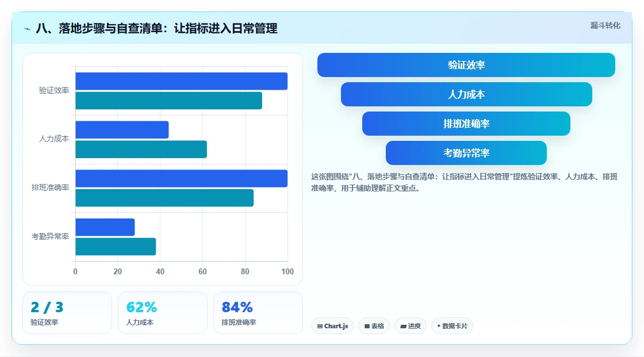Select the 验证效率 funnel stage
The height and width of the screenshot is (357, 644).
click(x=466, y=65)
